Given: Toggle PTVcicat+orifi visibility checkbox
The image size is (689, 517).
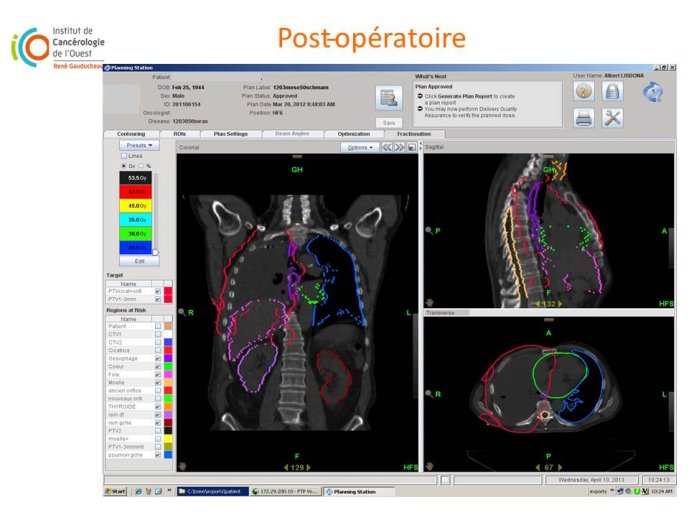Looking at the screenshot, I should [x=158, y=291].
